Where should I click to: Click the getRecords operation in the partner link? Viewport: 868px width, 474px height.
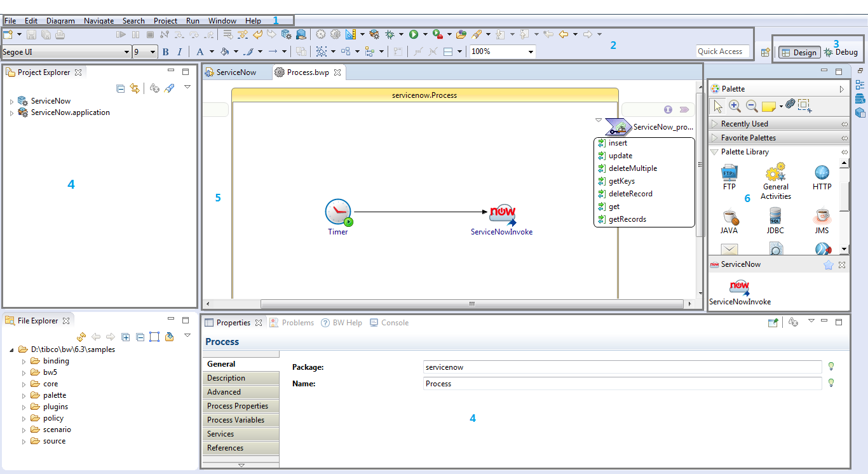tap(627, 219)
